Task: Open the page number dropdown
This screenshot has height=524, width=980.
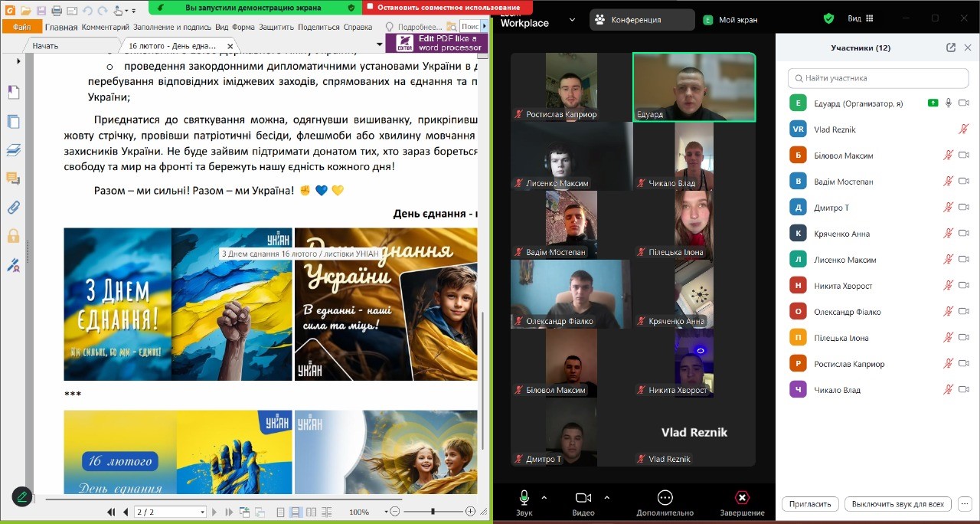Action: tap(202, 512)
